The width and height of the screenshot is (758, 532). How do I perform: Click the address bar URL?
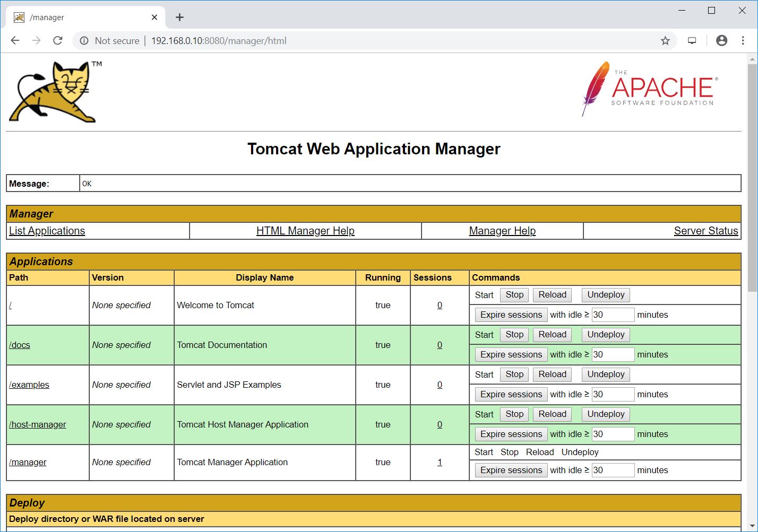pos(219,40)
